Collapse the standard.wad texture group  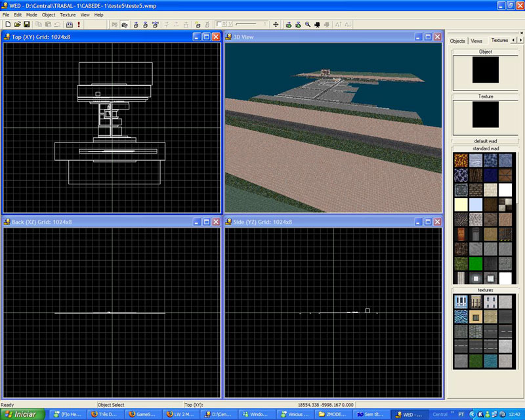[x=485, y=149]
